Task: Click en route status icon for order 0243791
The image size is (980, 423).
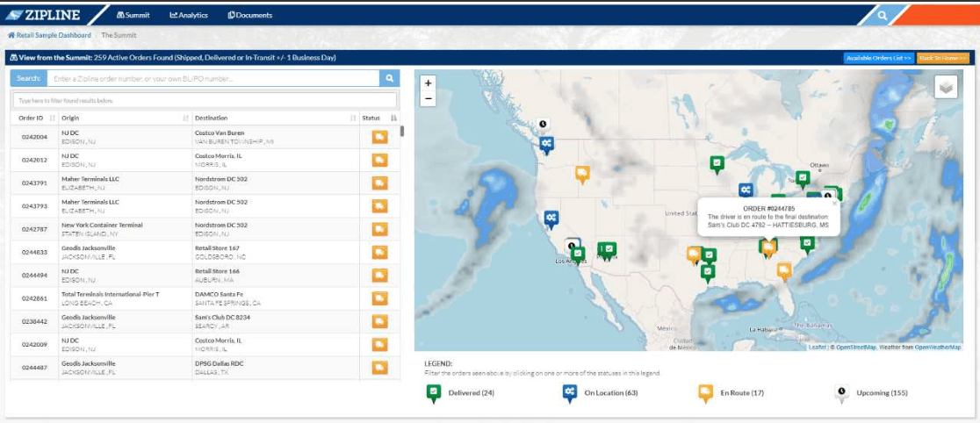Action: pyautogui.click(x=379, y=183)
